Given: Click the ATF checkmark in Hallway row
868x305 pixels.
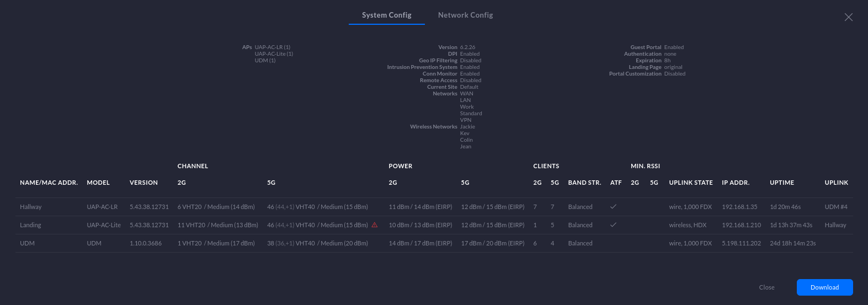Looking at the screenshot, I should pyautogui.click(x=613, y=207).
